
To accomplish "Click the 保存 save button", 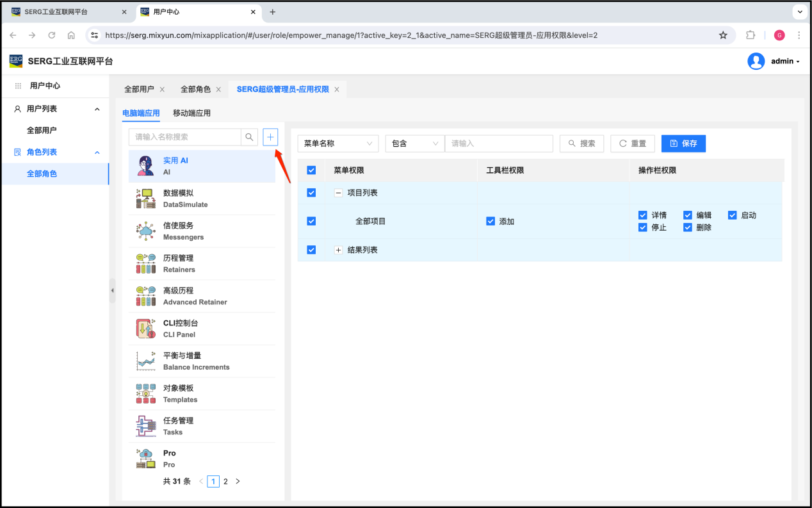I will coord(683,143).
